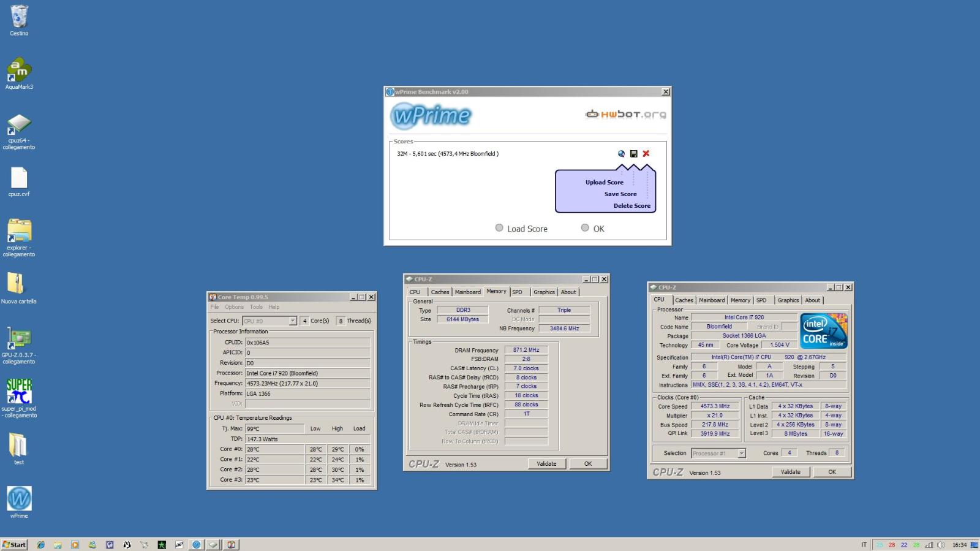The width and height of the screenshot is (980, 551).
Task: Click the save score floppy disk icon
Action: click(633, 154)
